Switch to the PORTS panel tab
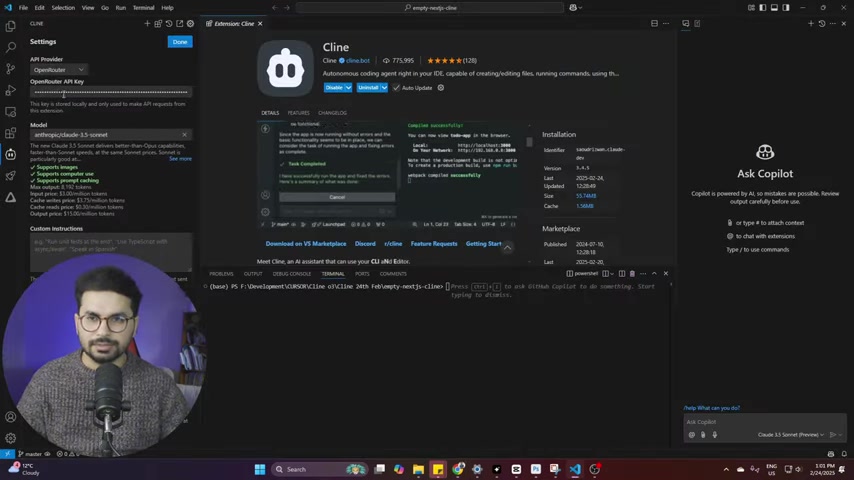The image size is (854, 480). 362,274
